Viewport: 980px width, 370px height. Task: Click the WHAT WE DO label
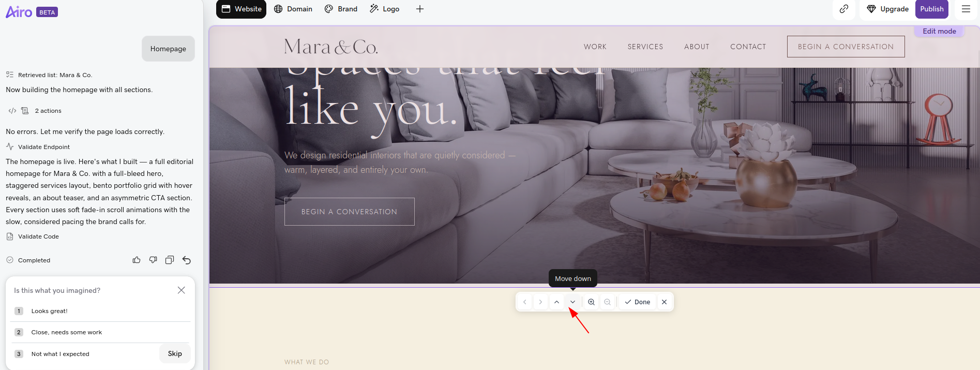[x=307, y=362]
